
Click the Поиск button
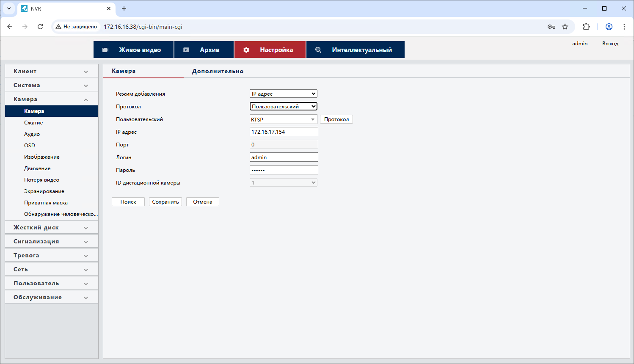[128, 202]
